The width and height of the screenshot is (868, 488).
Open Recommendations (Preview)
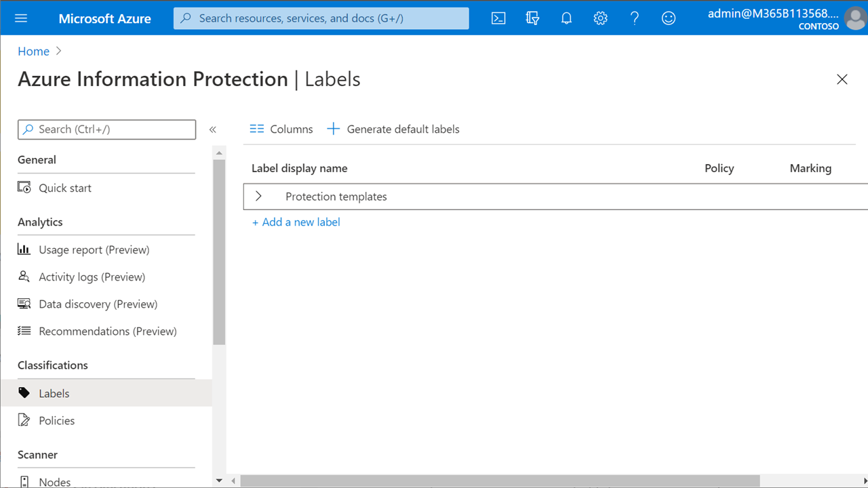point(108,331)
